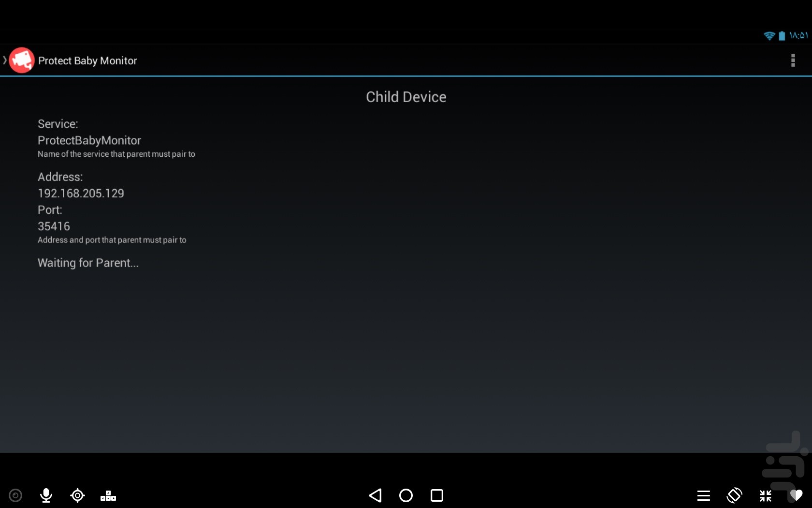Tap the location target icon
This screenshot has width=812, height=508.
coord(77,495)
